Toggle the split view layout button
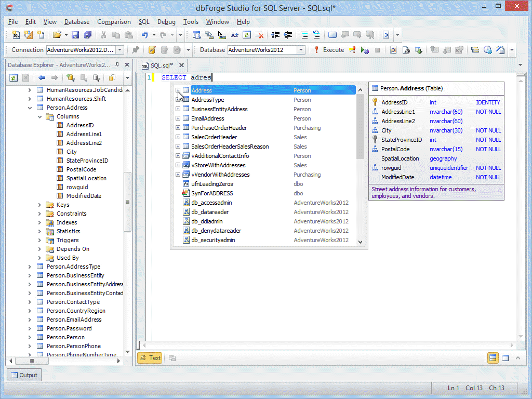 493,357
